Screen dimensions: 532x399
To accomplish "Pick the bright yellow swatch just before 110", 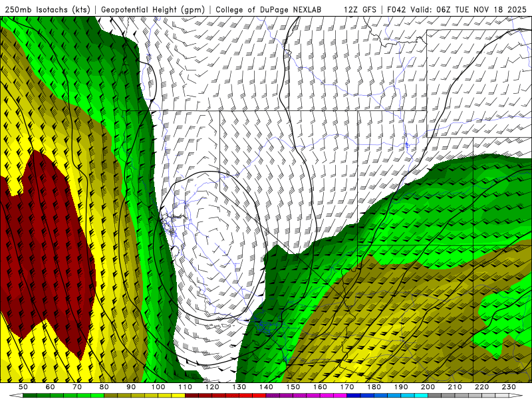I will click(178, 396).
